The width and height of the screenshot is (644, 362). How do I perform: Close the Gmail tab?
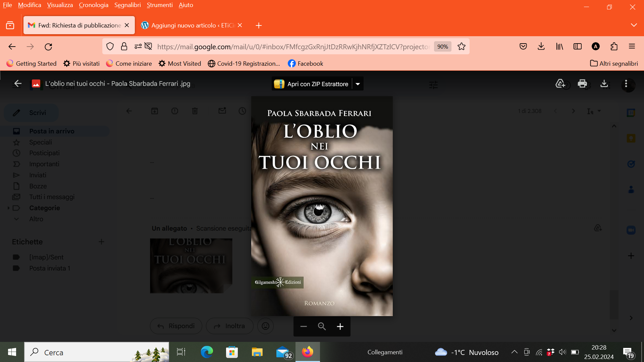(127, 25)
